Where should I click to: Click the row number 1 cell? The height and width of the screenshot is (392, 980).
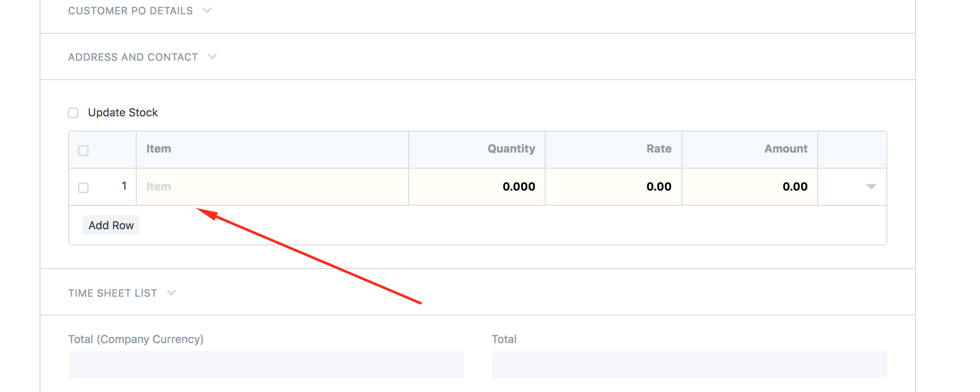click(x=124, y=186)
